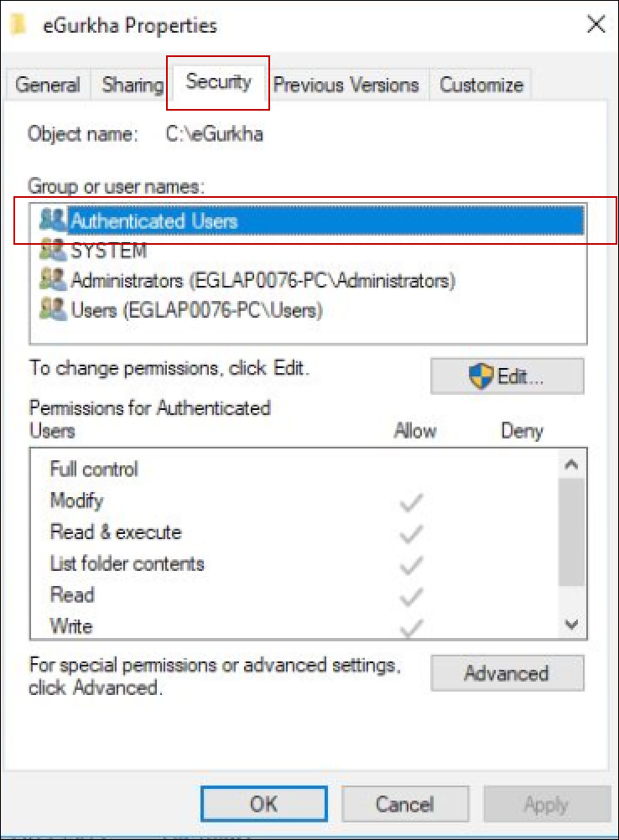Click the SYSTEM group icon

pos(53,250)
